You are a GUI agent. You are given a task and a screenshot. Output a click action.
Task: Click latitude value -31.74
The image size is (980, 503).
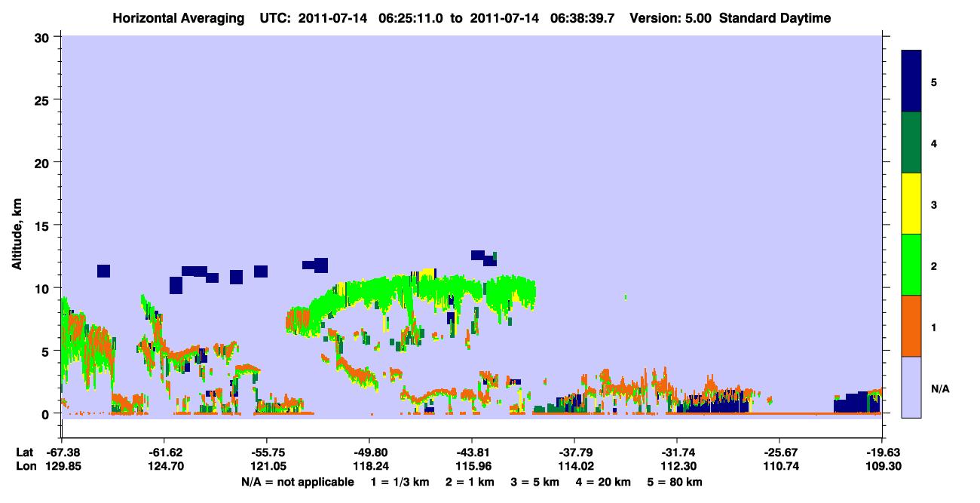(x=677, y=452)
